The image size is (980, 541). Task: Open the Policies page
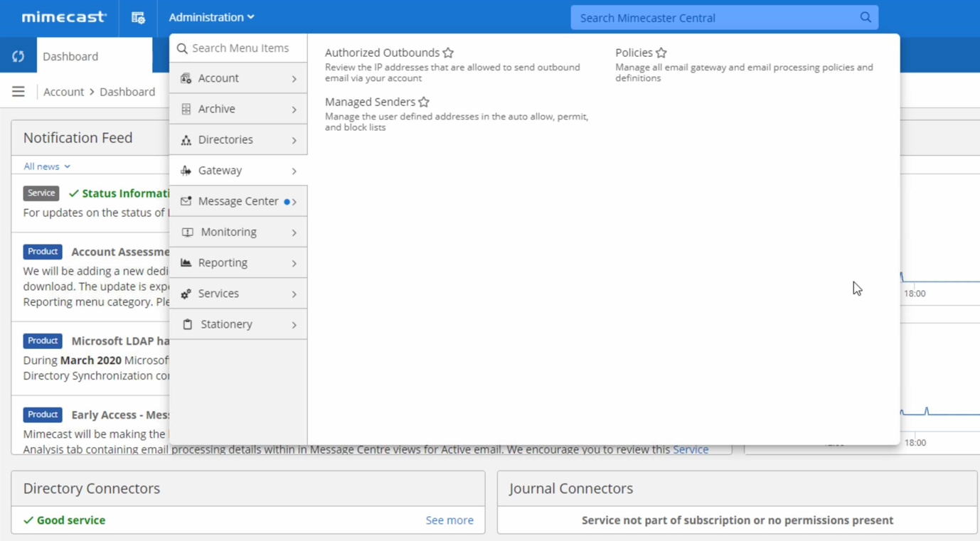tap(634, 53)
